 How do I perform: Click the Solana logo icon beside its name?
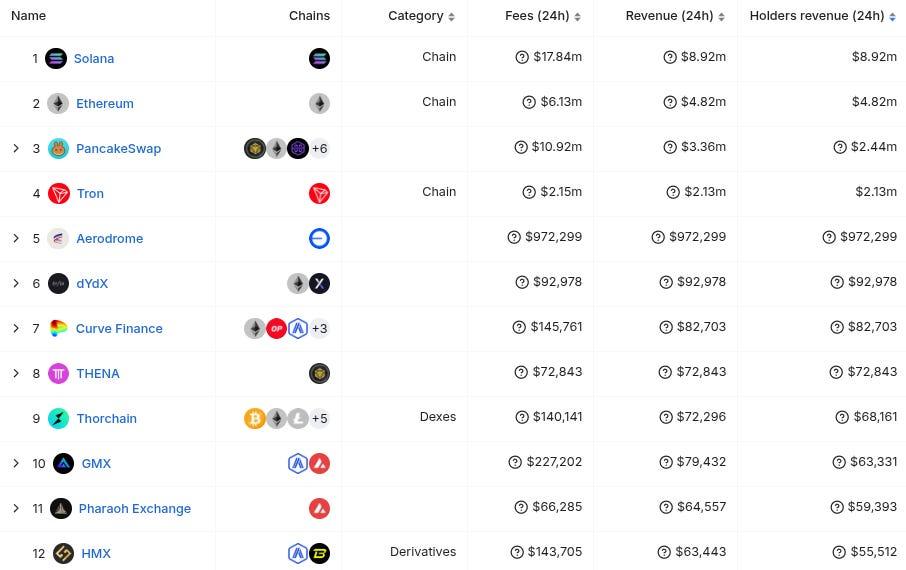point(56,58)
